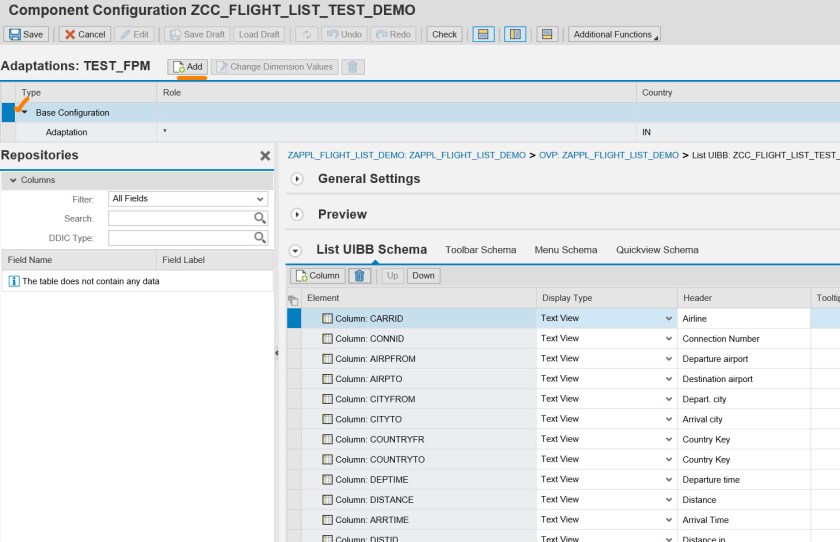Screen dimensions: 840x542
Task: Toggle the second panel layout button after Check
Action: (515, 34)
